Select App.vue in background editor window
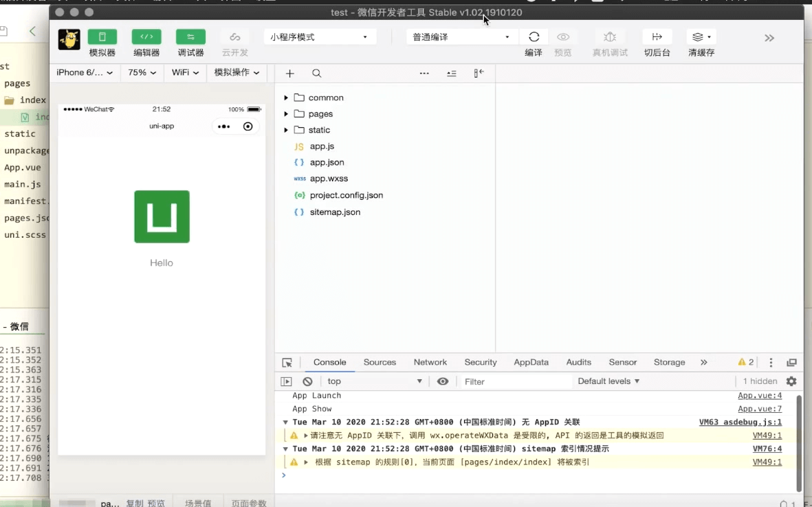Image resolution: width=812 pixels, height=507 pixels. [22, 167]
